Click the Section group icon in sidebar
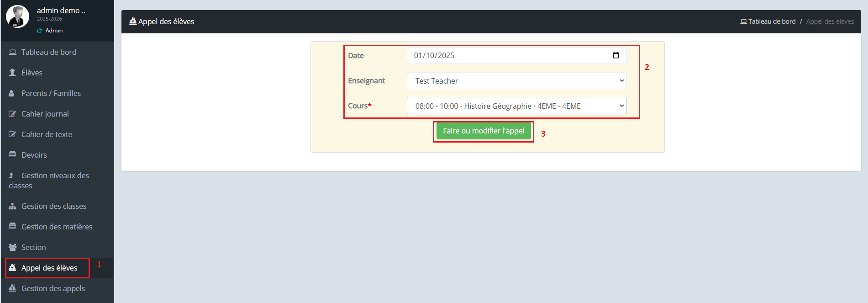The width and height of the screenshot is (868, 303). 12,247
